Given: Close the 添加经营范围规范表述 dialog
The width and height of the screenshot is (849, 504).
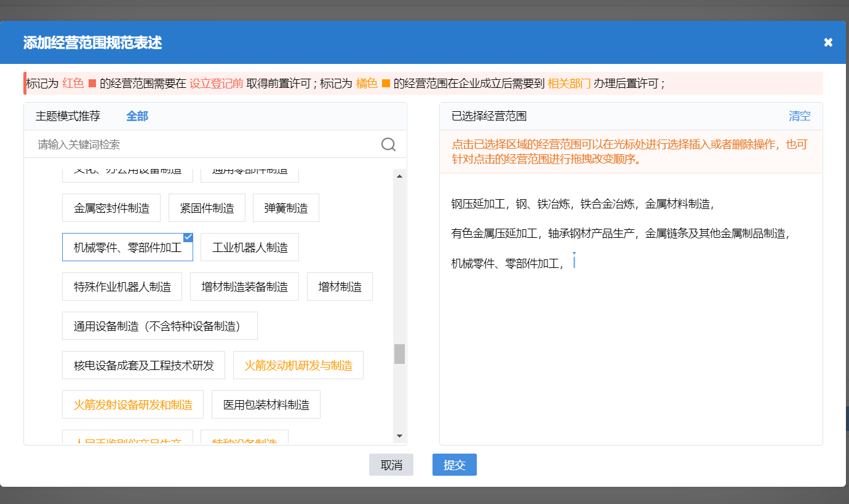Looking at the screenshot, I should click(x=827, y=42).
